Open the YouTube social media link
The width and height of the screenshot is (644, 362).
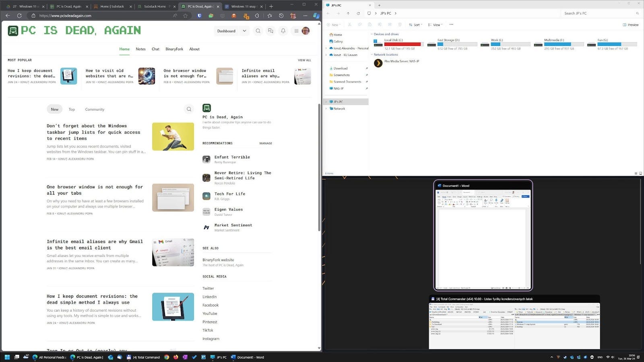point(210,314)
